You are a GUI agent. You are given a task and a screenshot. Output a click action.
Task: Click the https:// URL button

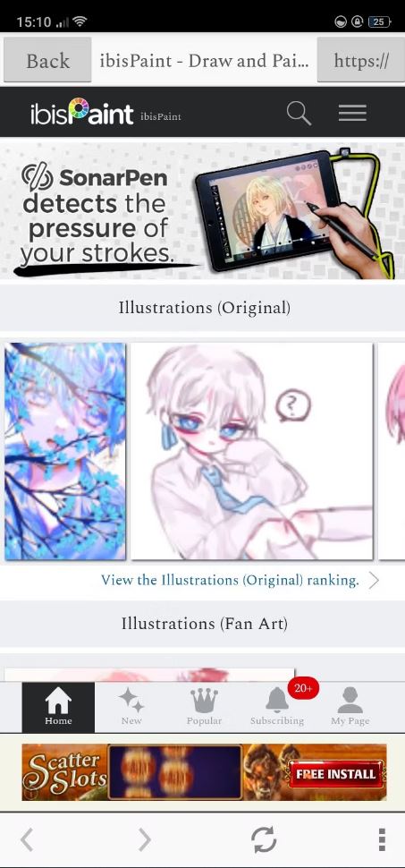pos(360,60)
